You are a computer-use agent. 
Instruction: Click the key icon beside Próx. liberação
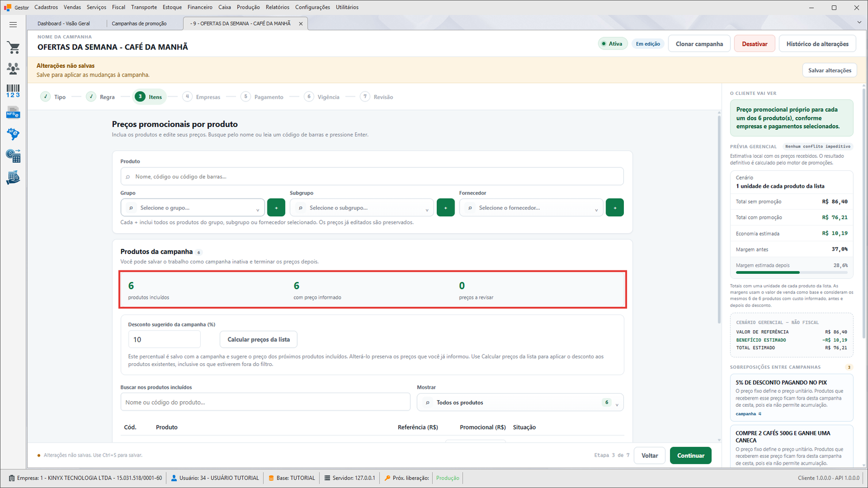click(x=387, y=478)
